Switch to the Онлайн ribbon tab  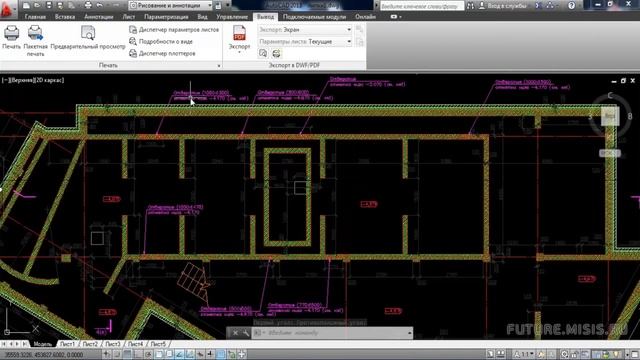pos(365,17)
